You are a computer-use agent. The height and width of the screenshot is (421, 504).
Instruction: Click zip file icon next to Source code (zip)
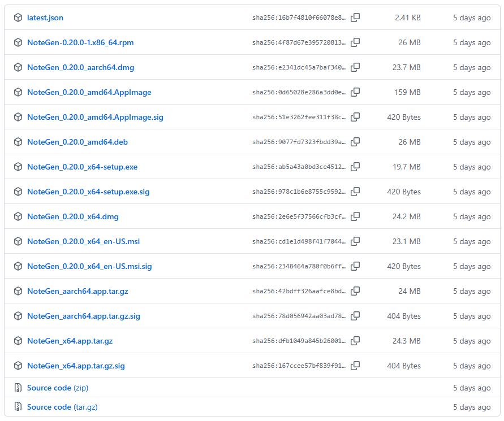[18, 388]
